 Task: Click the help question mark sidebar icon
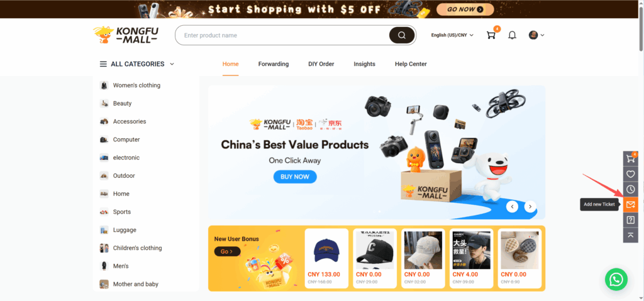coord(630,220)
